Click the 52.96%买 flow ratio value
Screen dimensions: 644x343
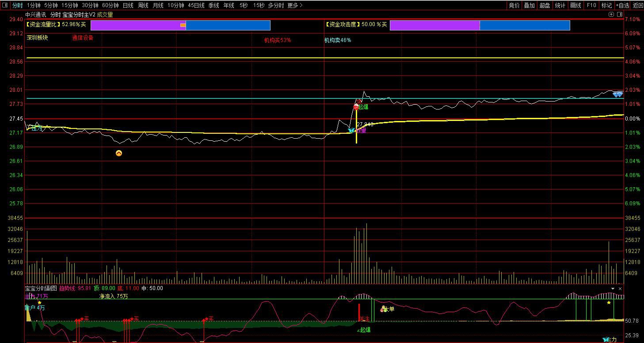(x=74, y=25)
